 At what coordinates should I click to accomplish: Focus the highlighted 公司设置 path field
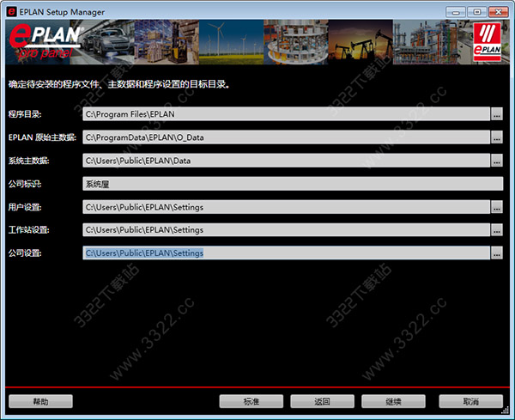(x=286, y=253)
